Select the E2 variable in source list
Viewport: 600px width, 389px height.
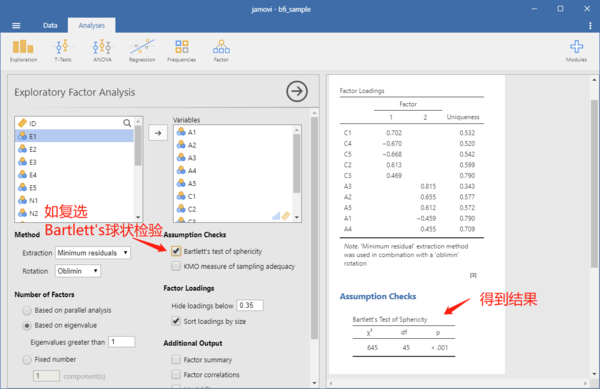(x=74, y=149)
